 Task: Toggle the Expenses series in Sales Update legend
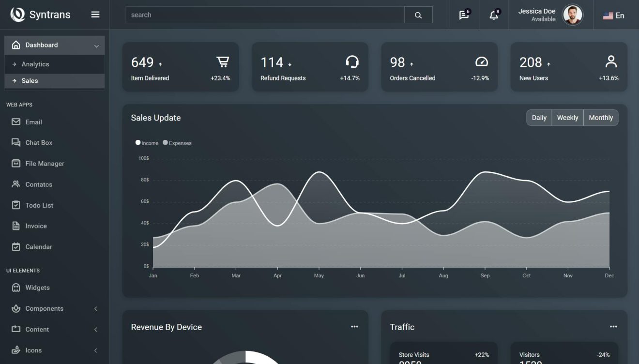click(x=178, y=143)
